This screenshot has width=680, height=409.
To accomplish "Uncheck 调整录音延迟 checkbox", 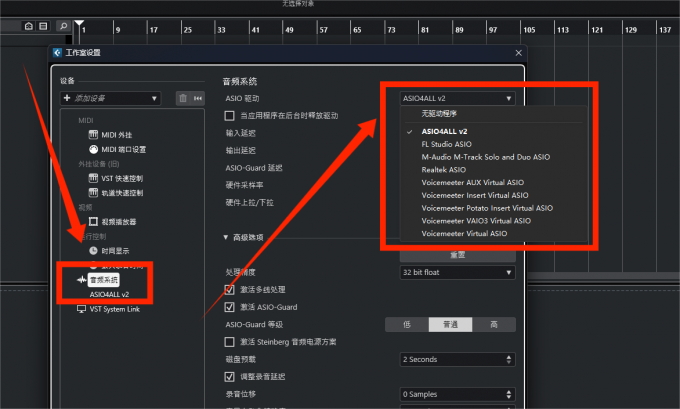I will [x=229, y=377].
